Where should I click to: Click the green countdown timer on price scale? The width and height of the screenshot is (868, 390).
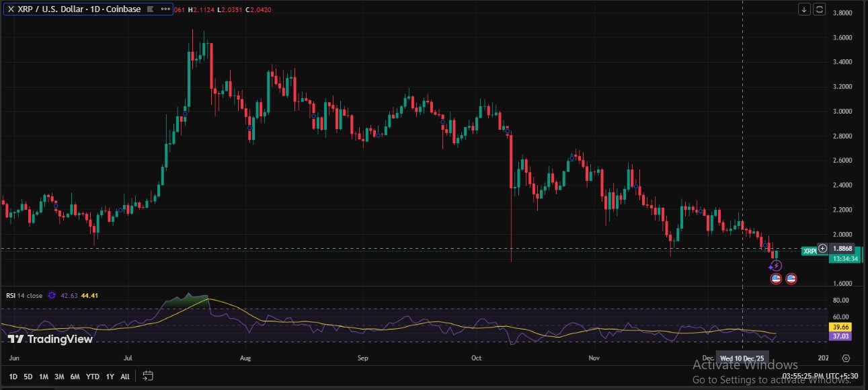pos(844,257)
